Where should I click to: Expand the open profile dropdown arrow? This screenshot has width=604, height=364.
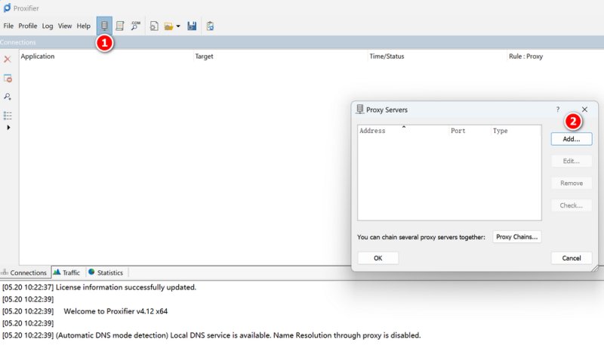pos(178,26)
